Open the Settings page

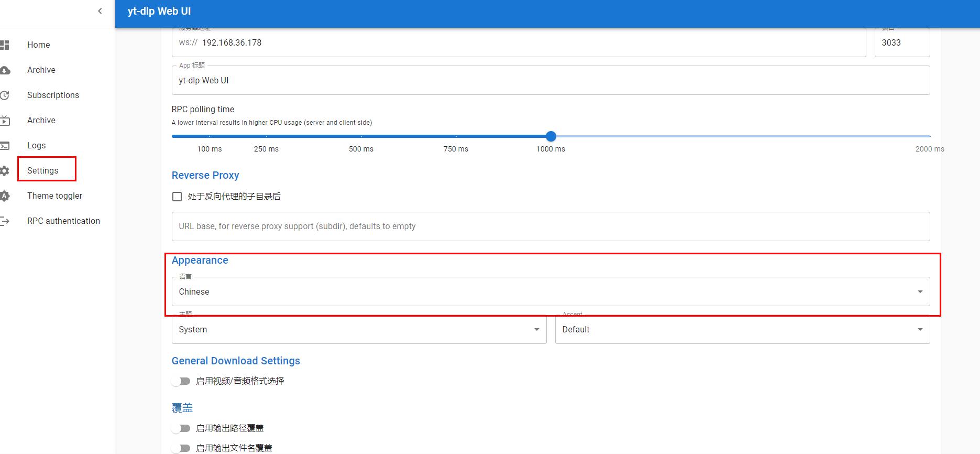[43, 171]
